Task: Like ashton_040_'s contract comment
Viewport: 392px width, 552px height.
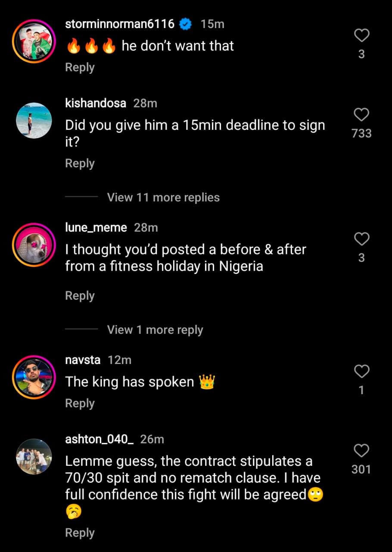Action: click(361, 451)
